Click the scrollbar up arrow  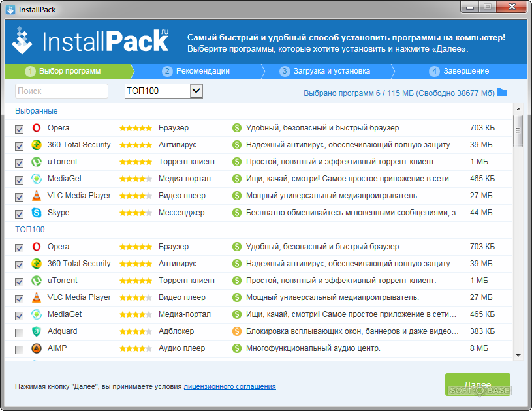pyautogui.click(x=518, y=109)
